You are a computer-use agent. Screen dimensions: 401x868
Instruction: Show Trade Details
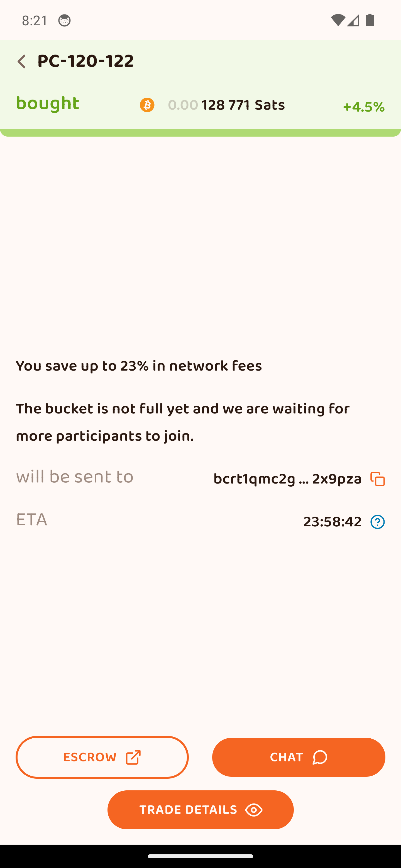click(200, 810)
